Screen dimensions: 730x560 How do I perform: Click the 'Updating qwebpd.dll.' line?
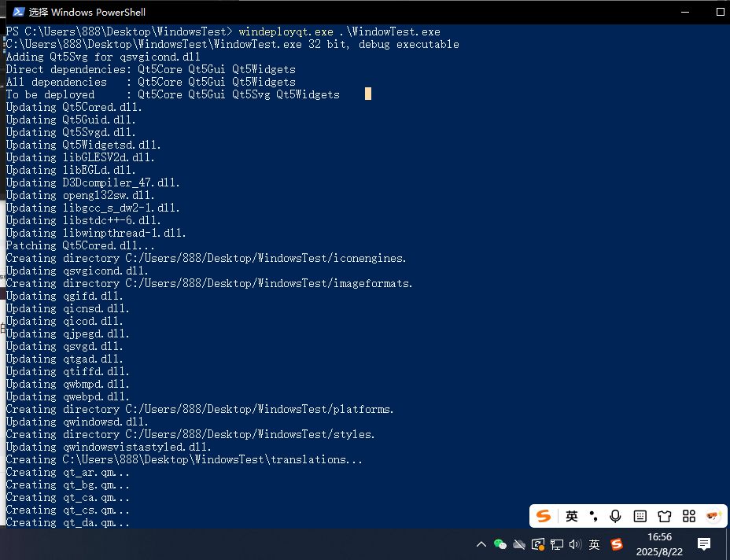(68, 396)
